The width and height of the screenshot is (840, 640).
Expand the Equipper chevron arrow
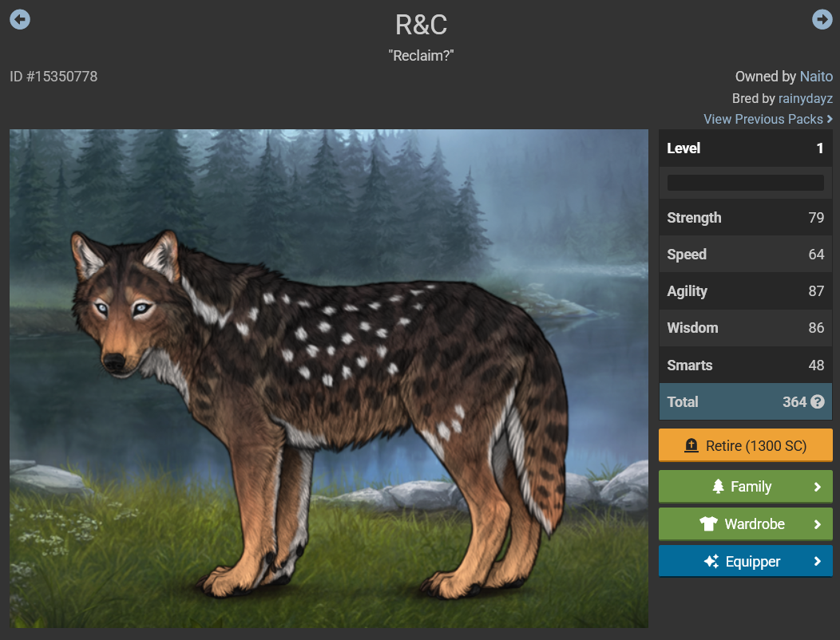tap(817, 561)
